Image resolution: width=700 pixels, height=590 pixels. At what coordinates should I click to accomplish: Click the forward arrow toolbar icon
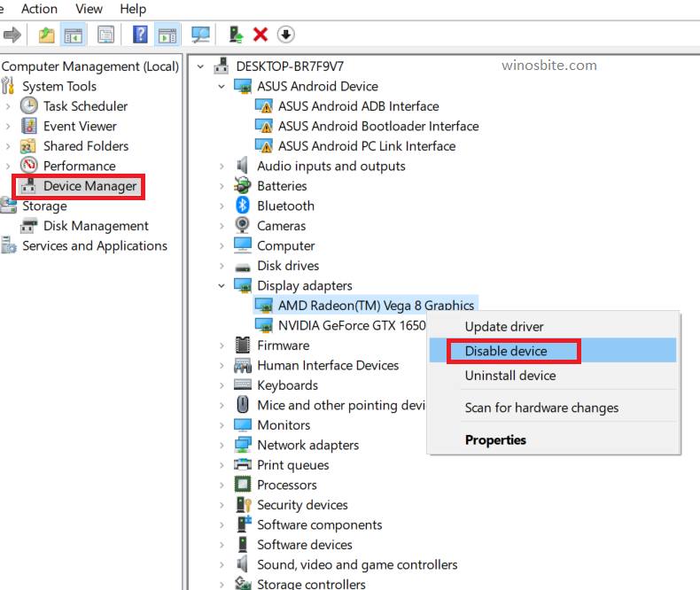tap(12, 35)
